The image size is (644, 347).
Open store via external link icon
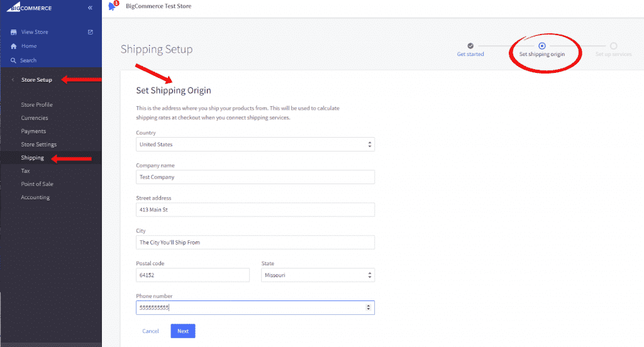tap(91, 32)
